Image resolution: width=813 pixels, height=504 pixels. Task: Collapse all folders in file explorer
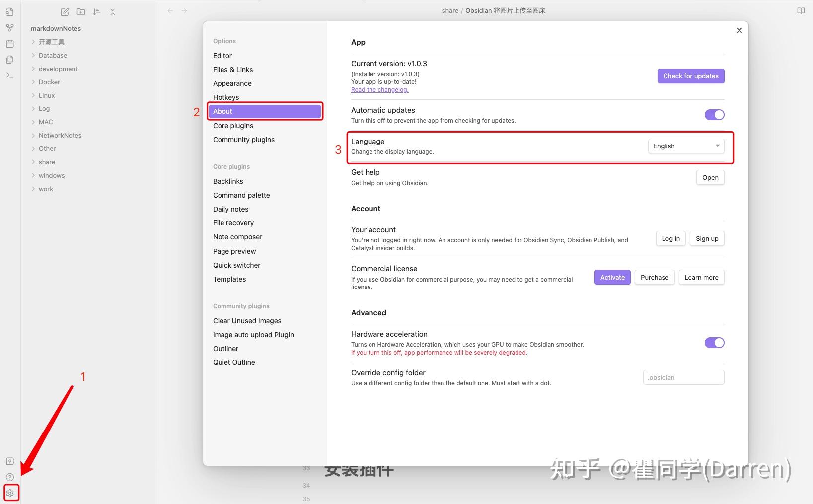113,12
